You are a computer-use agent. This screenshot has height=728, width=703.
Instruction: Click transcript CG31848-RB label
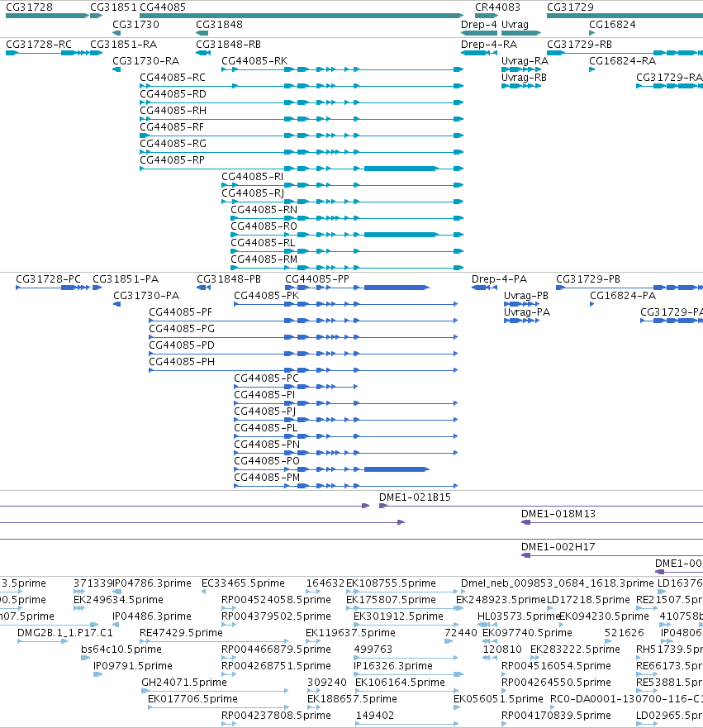[x=228, y=44]
